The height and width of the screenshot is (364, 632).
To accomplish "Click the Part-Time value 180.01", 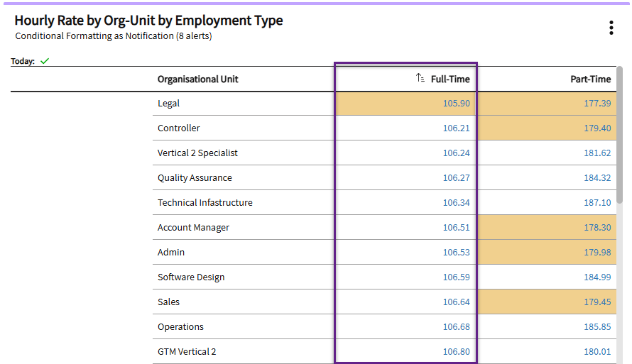I will coord(597,351).
